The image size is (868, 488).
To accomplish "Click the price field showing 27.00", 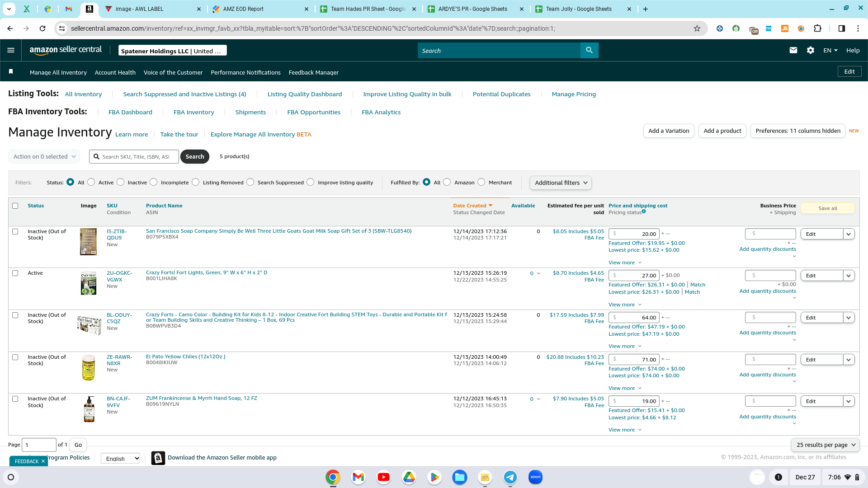I will (x=634, y=276).
